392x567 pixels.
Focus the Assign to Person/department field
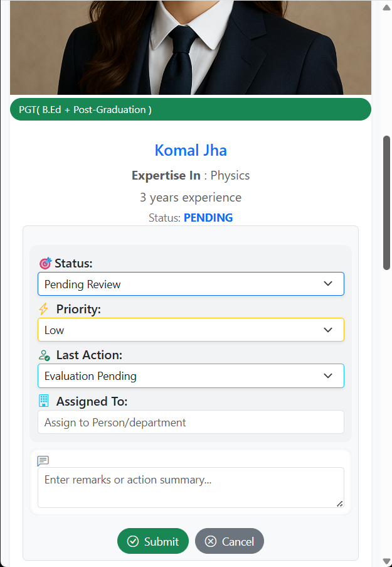[191, 422]
